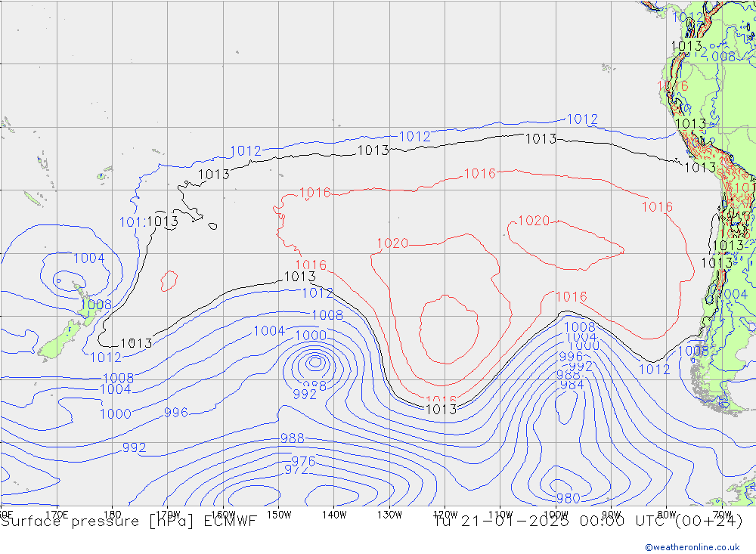
Task: Click the 984 isobar label
Action: (x=572, y=385)
